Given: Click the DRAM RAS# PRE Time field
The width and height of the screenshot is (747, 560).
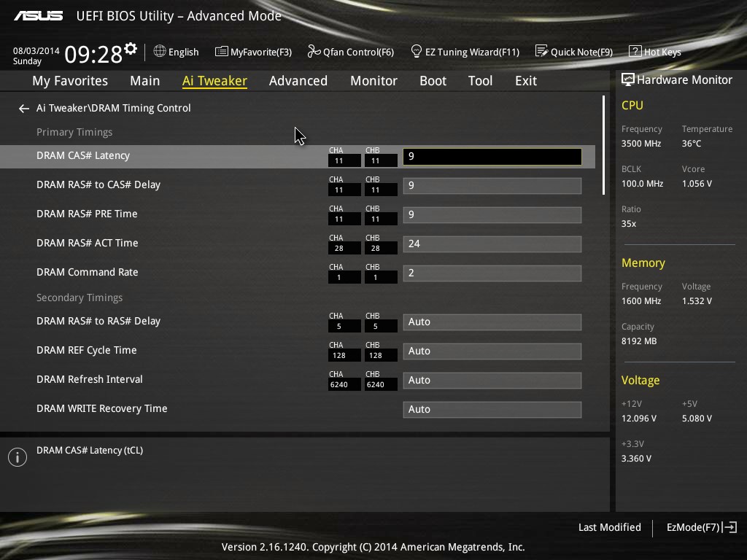Looking at the screenshot, I should click(492, 215).
